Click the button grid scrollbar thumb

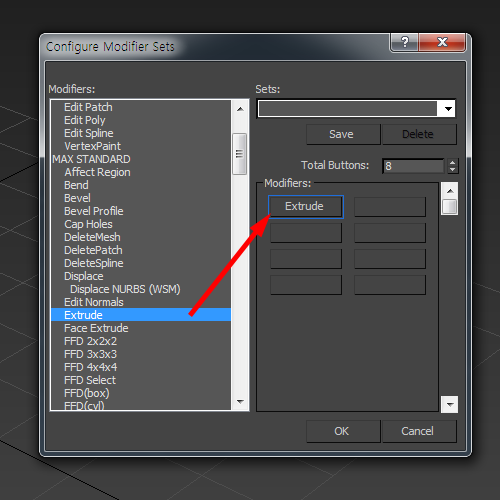450,207
